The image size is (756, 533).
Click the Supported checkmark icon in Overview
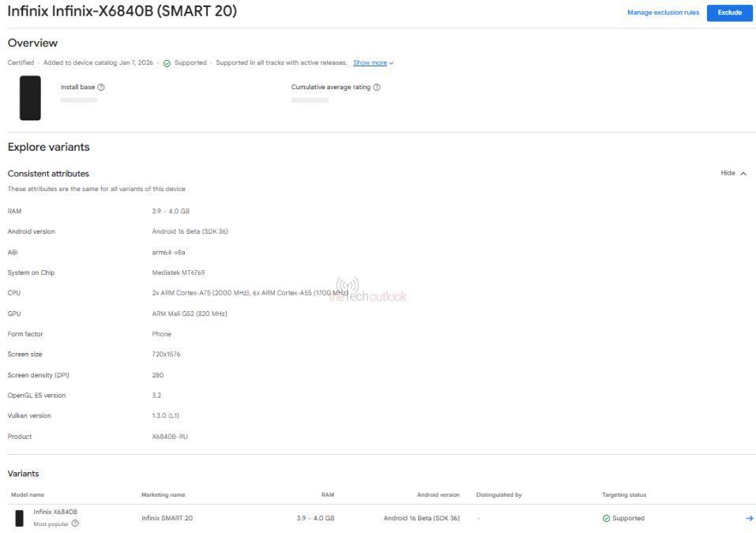point(167,63)
